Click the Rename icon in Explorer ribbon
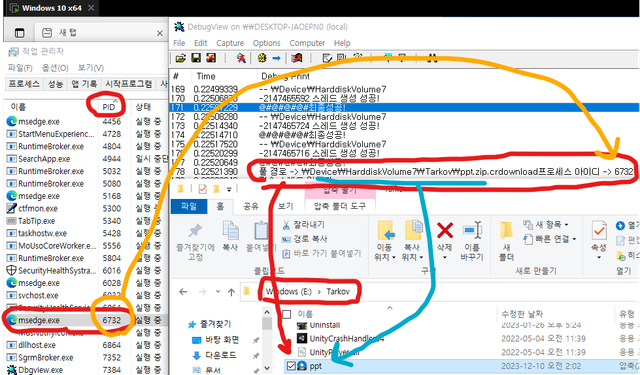The height and width of the screenshot is (375, 640). (472, 230)
